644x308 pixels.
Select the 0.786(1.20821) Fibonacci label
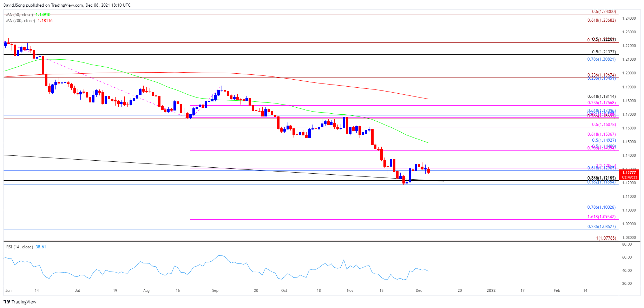click(x=602, y=59)
